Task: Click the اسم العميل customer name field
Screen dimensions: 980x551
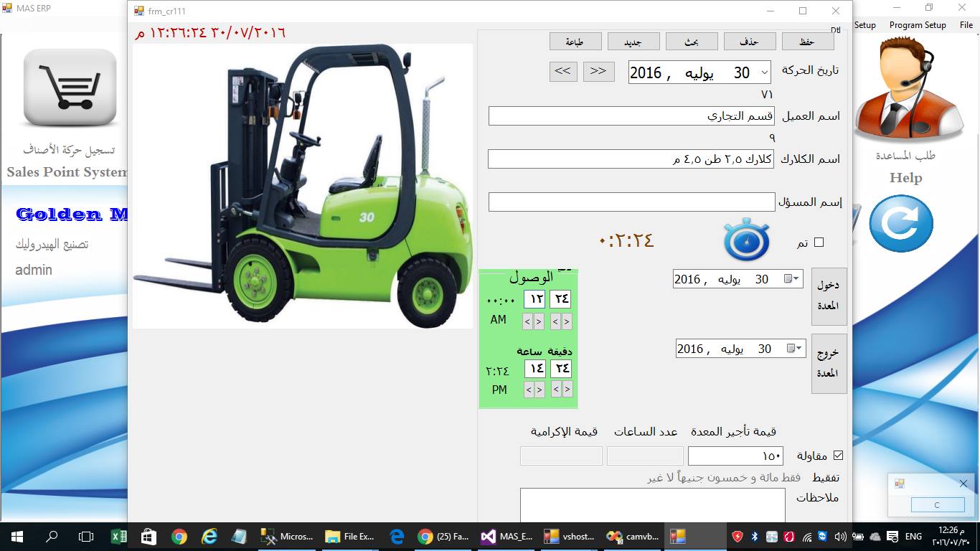Action: [x=631, y=116]
